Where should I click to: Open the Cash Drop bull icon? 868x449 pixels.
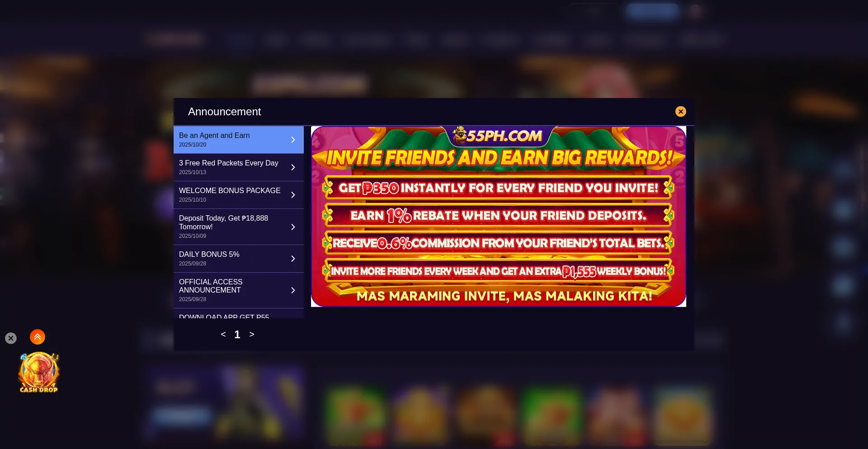click(x=38, y=372)
